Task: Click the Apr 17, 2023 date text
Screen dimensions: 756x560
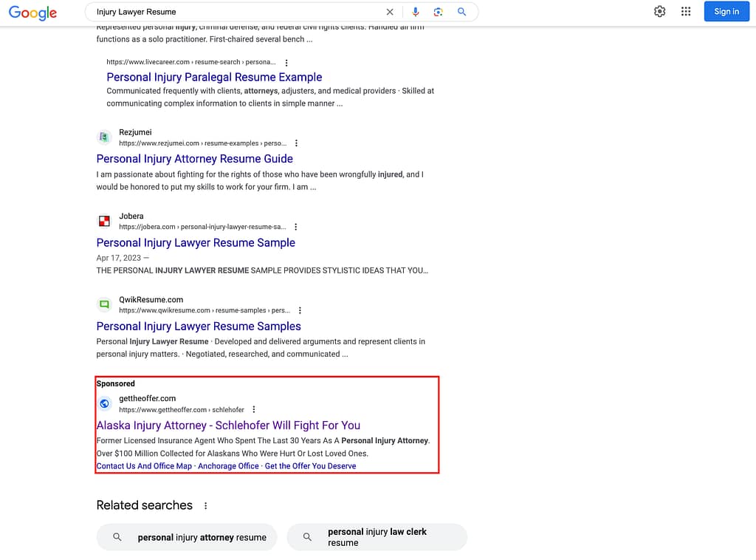Action: (119, 258)
